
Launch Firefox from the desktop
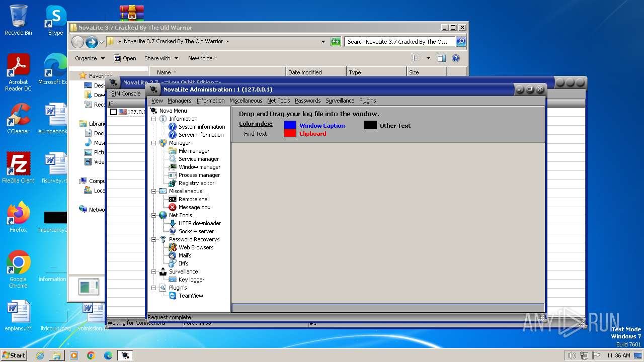[18, 217]
